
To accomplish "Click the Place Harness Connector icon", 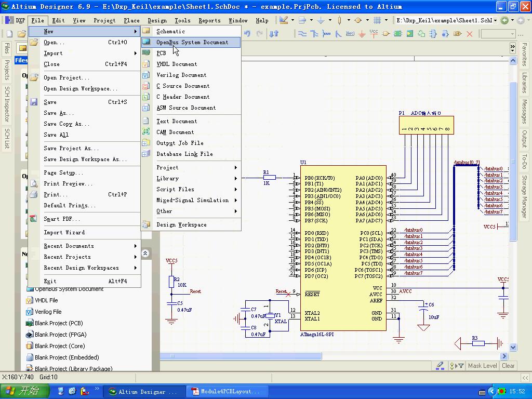I will 434,34.
